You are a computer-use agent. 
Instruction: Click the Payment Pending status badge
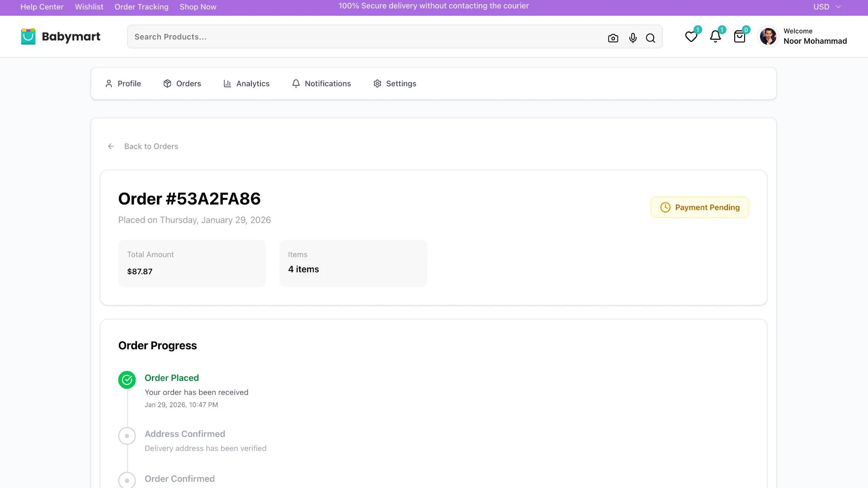click(x=700, y=207)
